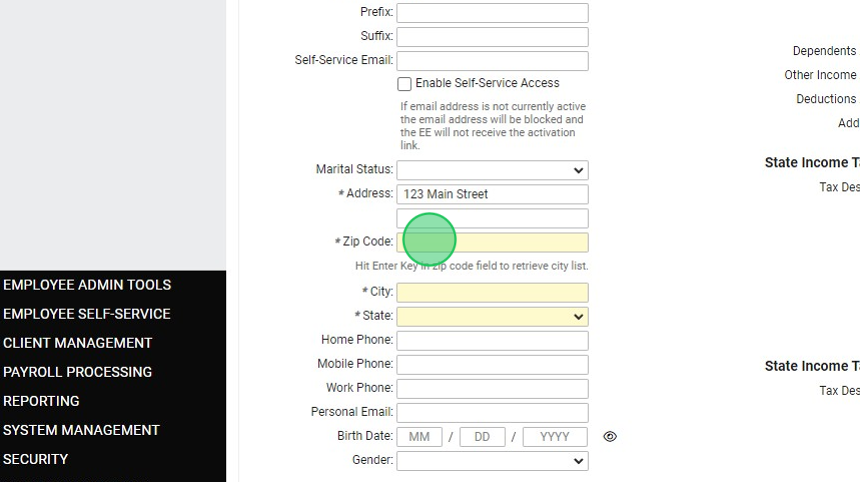Screen dimensions: 860x482
Task: Focus the Personal Email field
Action: [x=492, y=412]
